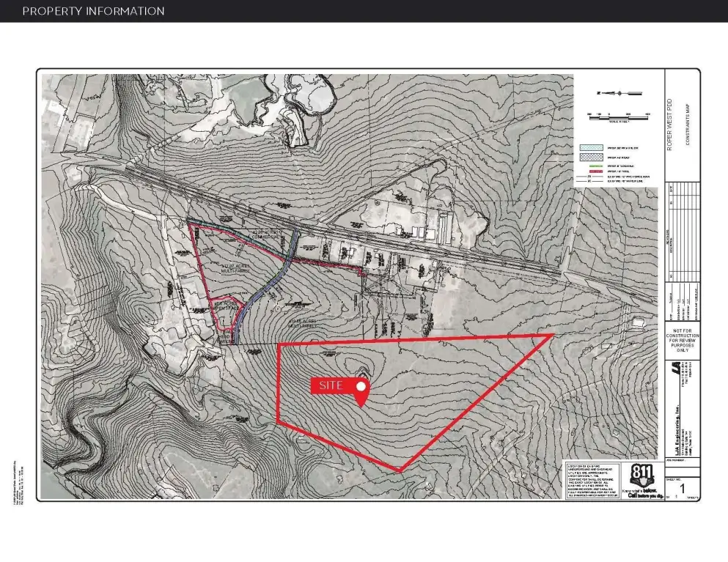This screenshot has height=562, width=728.
Task: Click the north arrow symbol
Action: pos(619,93)
